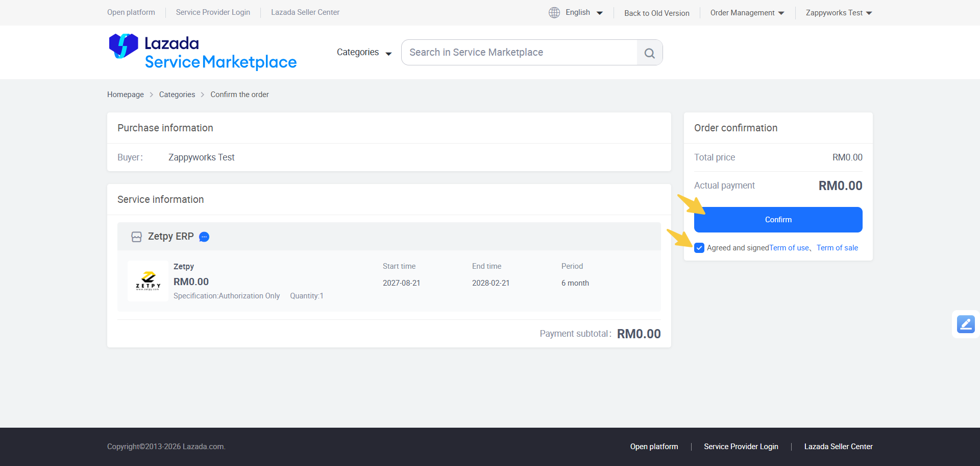
Task: Click the Lazada Service Marketplace logo
Action: click(x=203, y=52)
